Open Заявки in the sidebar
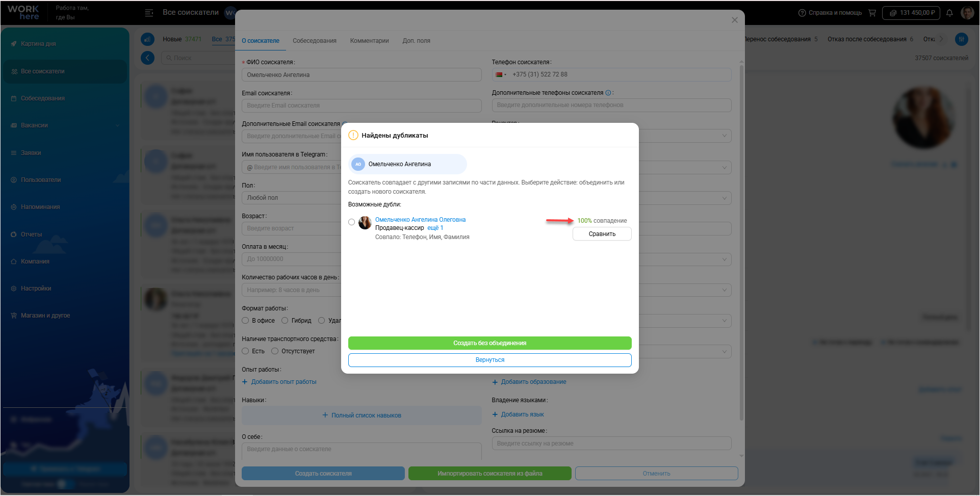The height and width of the screenshot is (496, 980). (31, 153)
